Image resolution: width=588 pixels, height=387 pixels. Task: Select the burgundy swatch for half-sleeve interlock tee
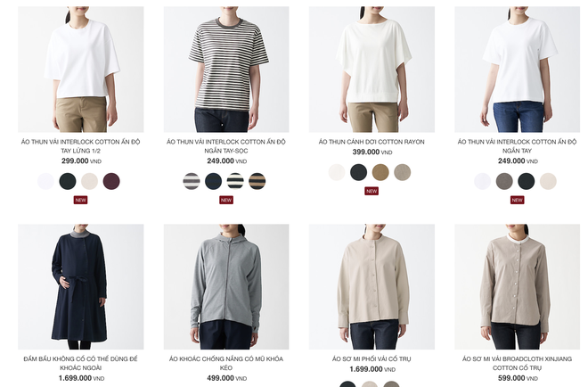(x=111, y=181)
